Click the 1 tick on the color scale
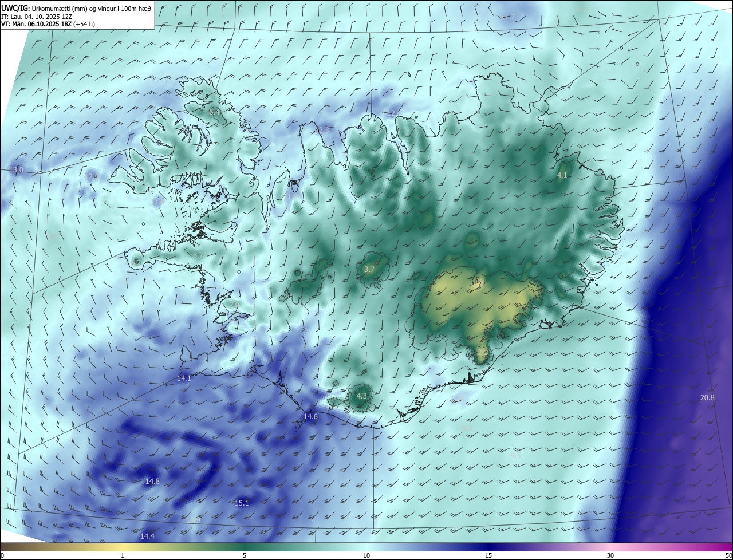 point(123,555)
